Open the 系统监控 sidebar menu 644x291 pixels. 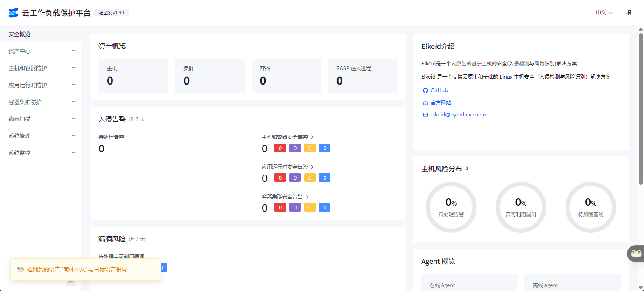tap(40, 153)
